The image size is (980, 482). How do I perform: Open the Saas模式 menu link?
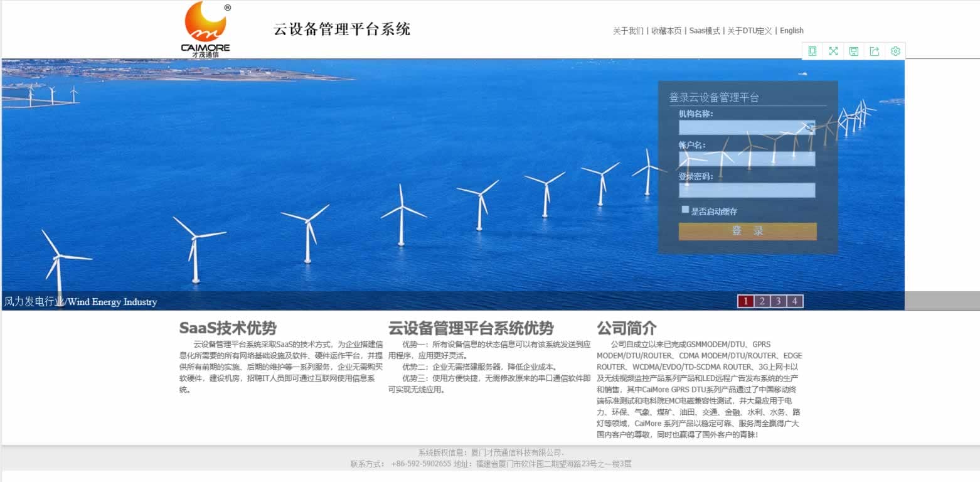[x=705, y=31]
